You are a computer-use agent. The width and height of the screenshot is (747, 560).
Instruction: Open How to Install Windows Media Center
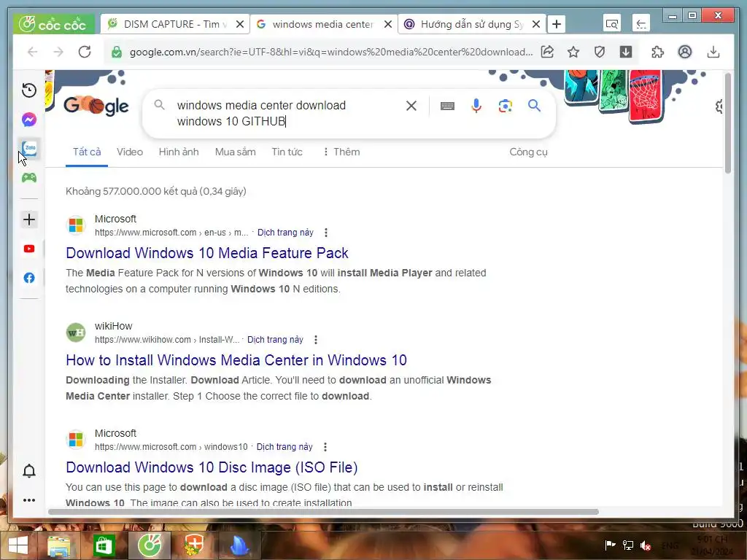pyautogui.click(x=236, y=360)
